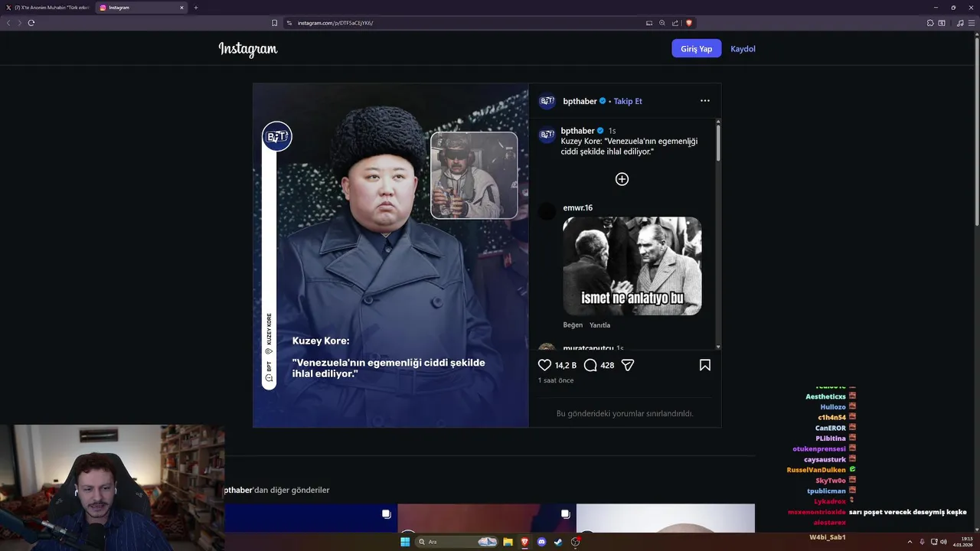Open the middle related post thumbnail
The image size is (980, 551).
(x=486, y=518)
